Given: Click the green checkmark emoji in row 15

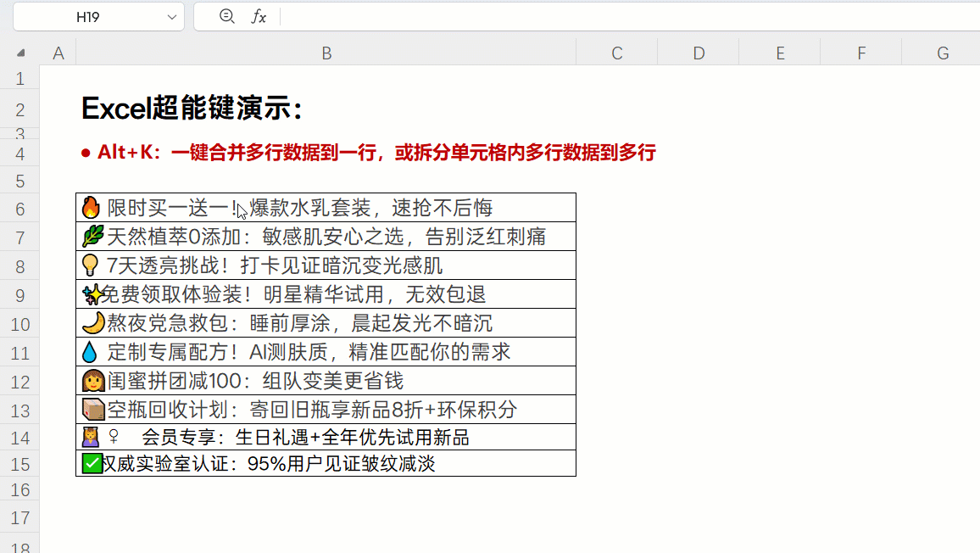Looking at the screenshot, I should coord(92,464).
